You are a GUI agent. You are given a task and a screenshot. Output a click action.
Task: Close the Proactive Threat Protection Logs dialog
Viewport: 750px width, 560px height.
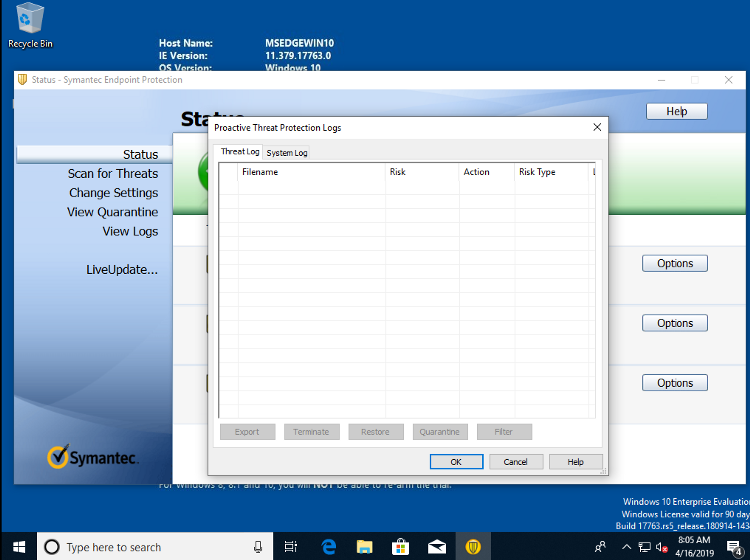pos(597,127)
